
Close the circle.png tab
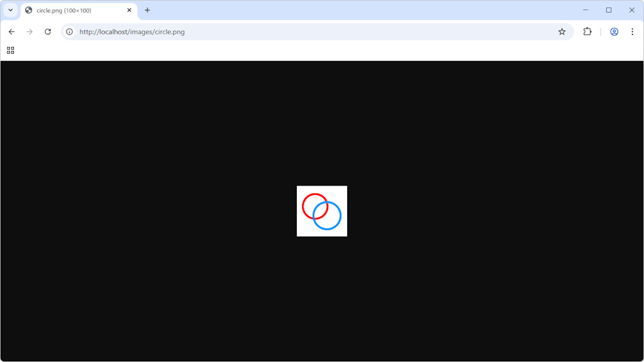click(129, 11)
